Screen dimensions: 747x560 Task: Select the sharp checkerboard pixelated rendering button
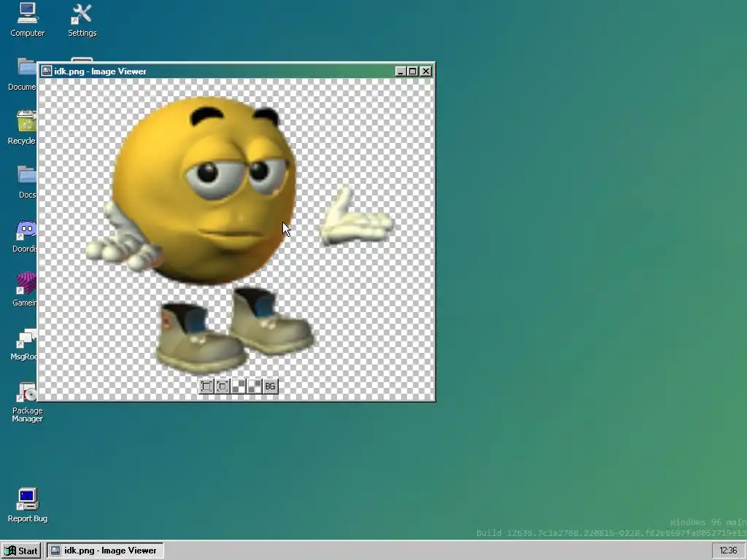pos(239,386)
